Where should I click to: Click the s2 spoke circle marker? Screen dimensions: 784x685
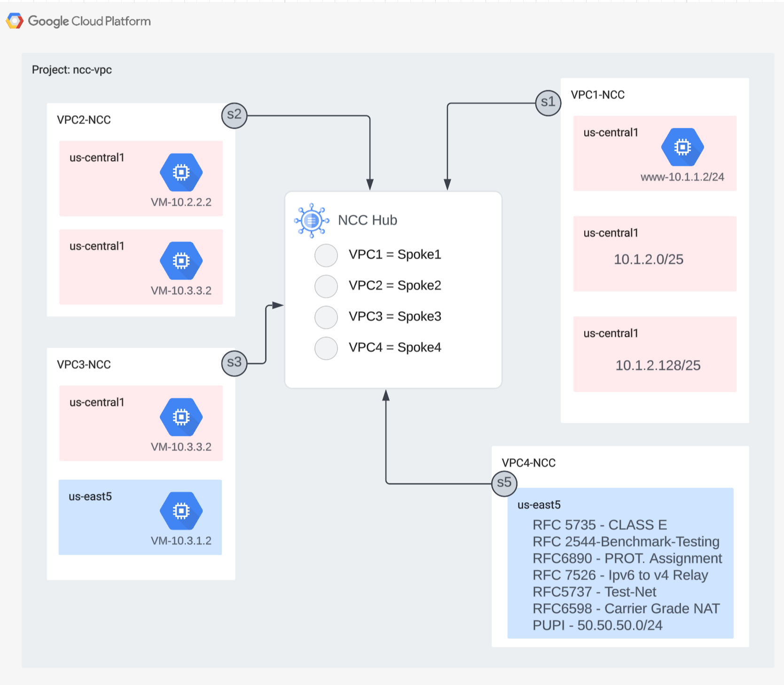(x=234, y=115)
